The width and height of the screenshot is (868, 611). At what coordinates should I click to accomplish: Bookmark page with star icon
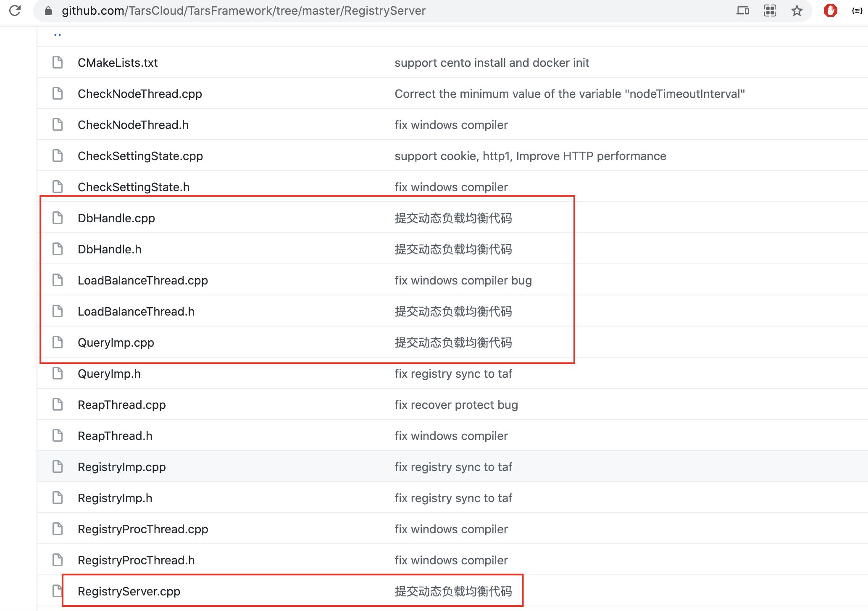797,11
